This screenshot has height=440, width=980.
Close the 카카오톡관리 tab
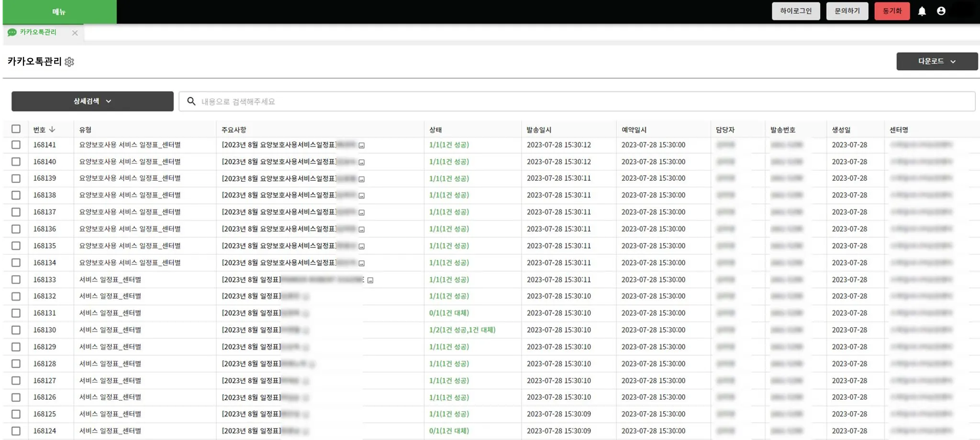point(75,33)
